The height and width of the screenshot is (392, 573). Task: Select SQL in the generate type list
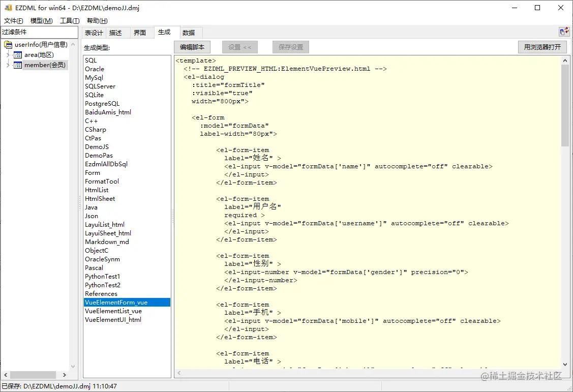pos(127,61)
